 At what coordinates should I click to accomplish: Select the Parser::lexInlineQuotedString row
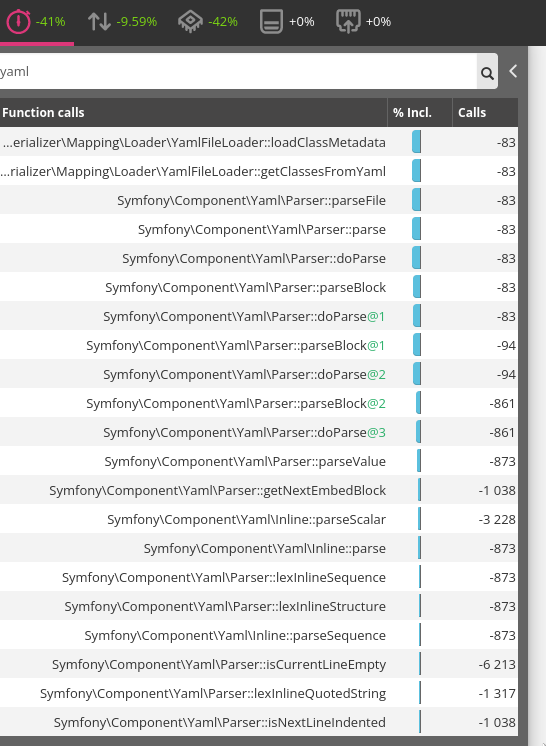point(259,693)
